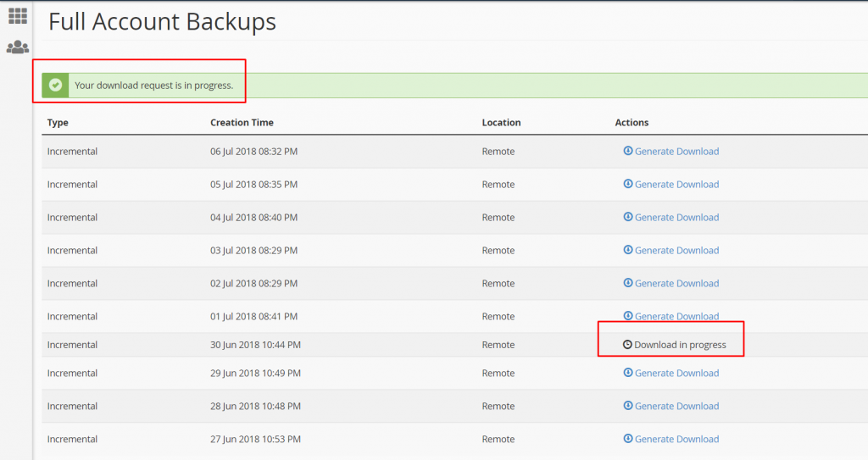
Task: Select the 30 Jun 2018 10:44 PM row
Action: [255, 345]
